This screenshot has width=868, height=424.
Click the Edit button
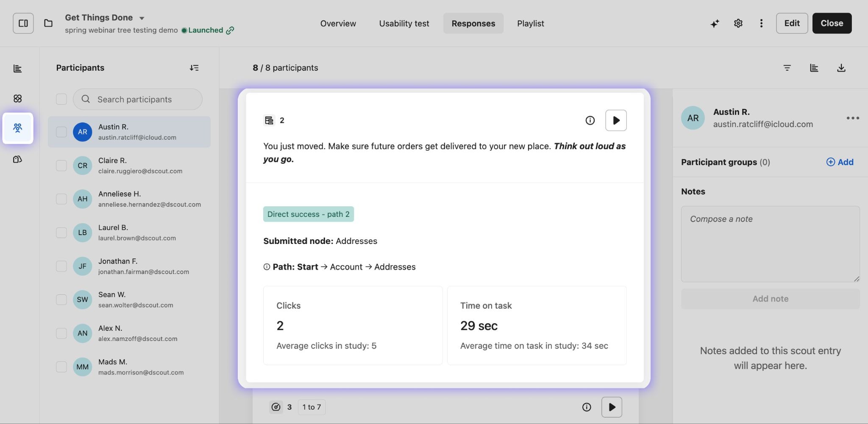pyautogui.click(x=791, y=23)
